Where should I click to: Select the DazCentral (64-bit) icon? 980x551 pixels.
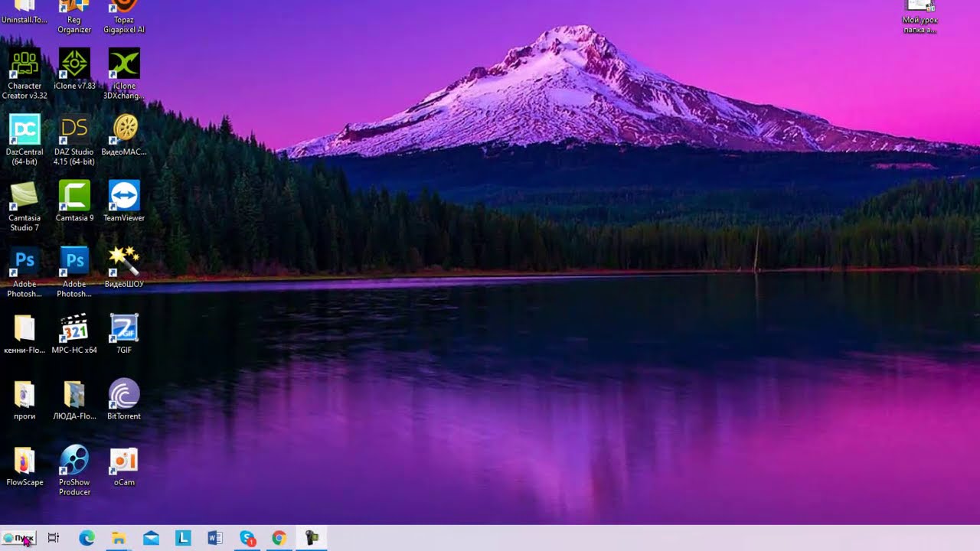coord(24,130)
